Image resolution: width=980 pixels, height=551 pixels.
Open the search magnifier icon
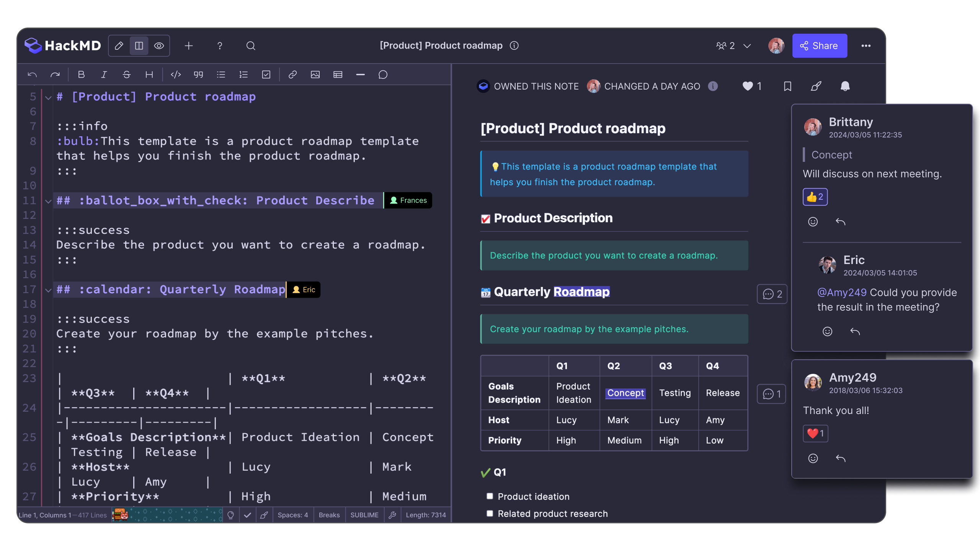[251, 46]
